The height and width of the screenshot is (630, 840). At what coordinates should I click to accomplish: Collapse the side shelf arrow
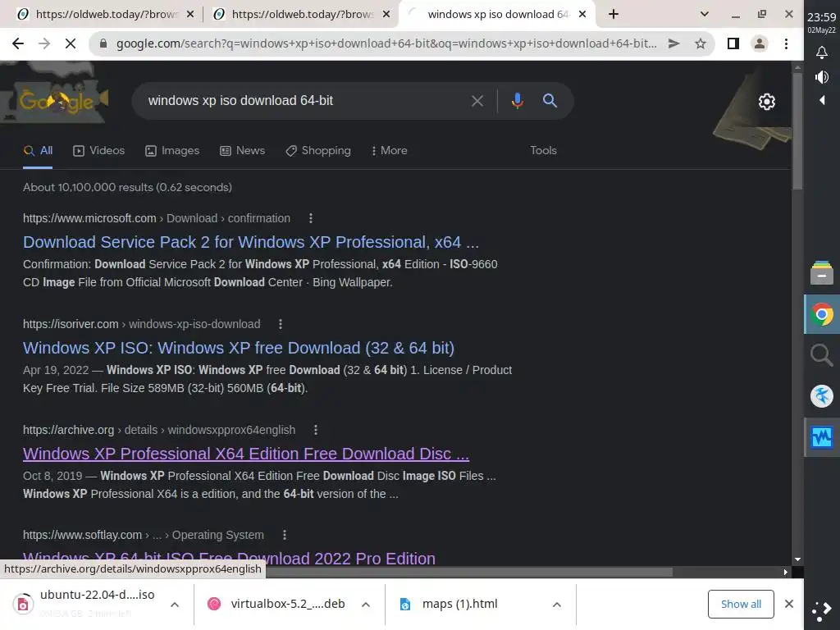click(822, 100)
